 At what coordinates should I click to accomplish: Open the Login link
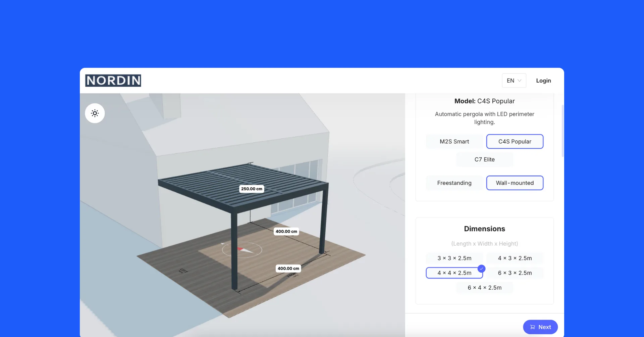click(543, 81)
